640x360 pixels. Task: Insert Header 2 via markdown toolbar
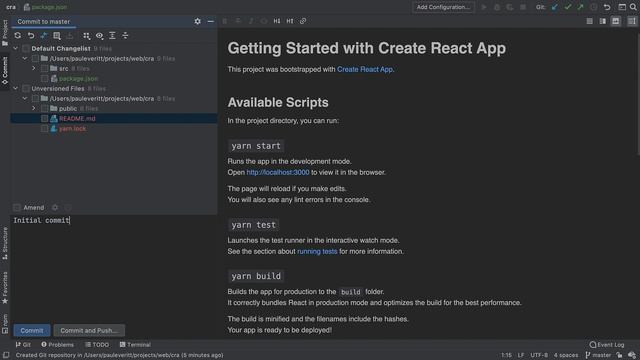(290, 21)
